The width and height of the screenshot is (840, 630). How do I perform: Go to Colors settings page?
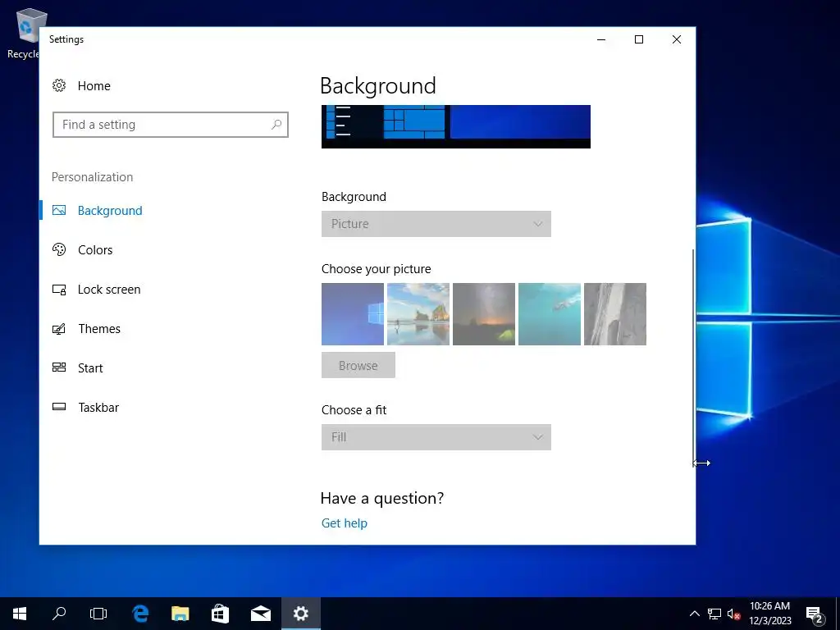tap(95, 249)
